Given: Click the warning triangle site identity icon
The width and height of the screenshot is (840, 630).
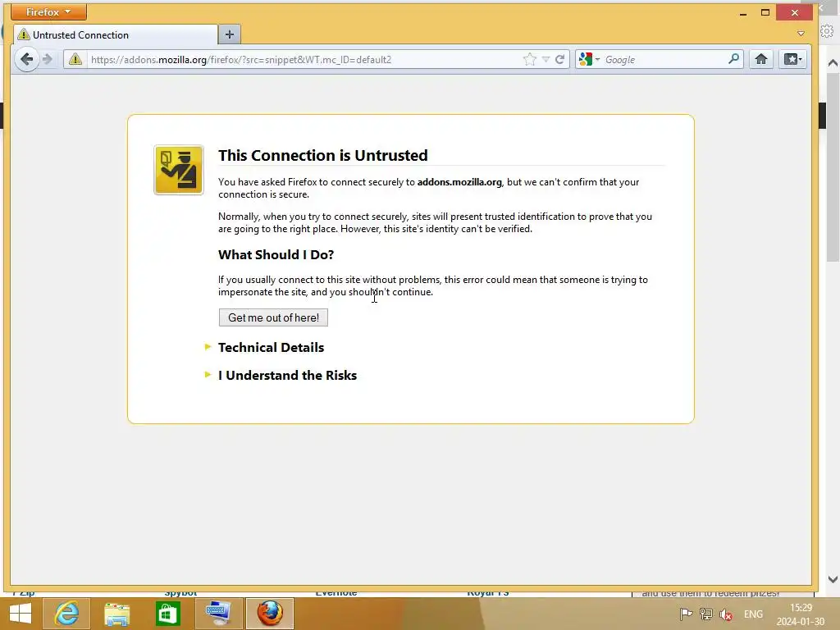Looking at the screenshot, I should pos(75,59).
